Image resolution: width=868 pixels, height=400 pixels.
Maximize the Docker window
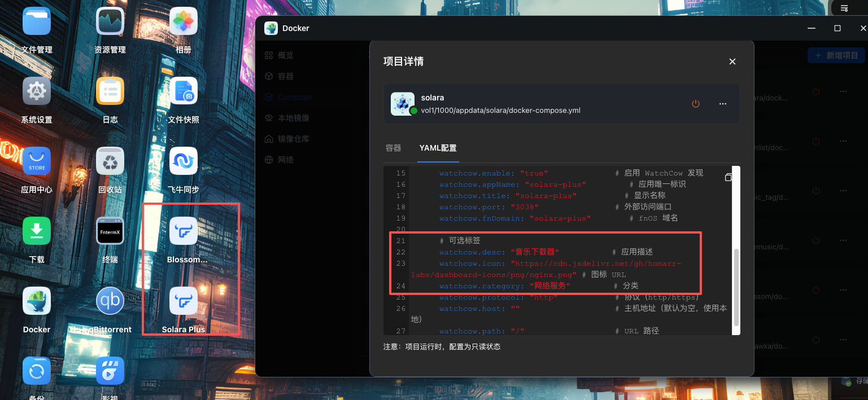[838, 28]
